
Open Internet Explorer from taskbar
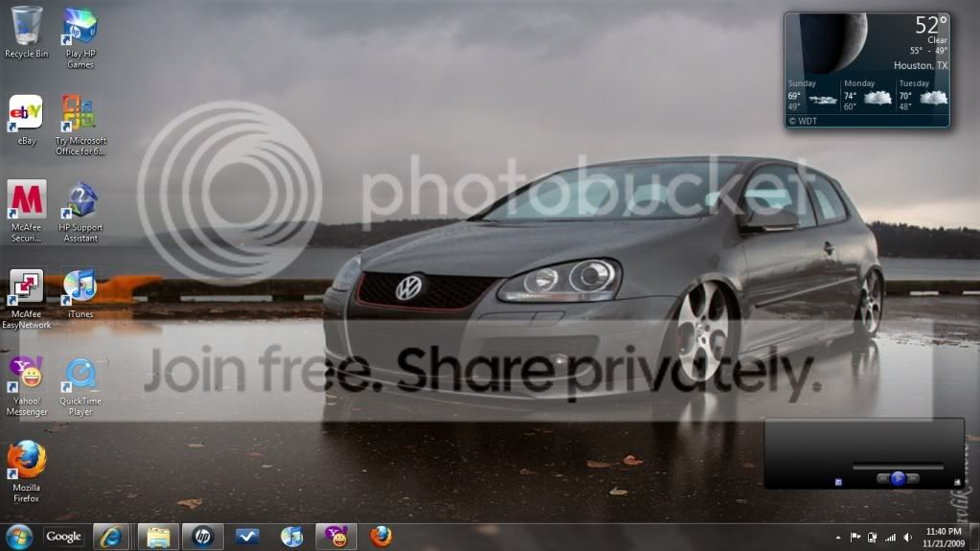(111, 537)
